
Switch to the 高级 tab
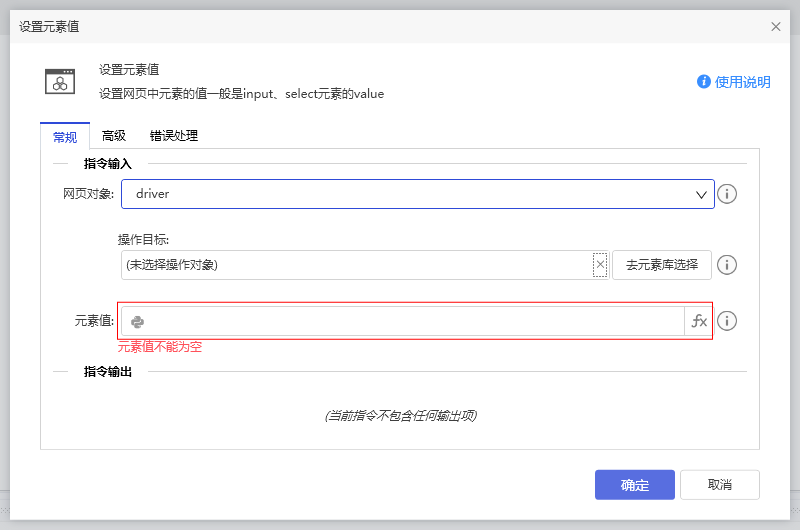coord(113,136)
